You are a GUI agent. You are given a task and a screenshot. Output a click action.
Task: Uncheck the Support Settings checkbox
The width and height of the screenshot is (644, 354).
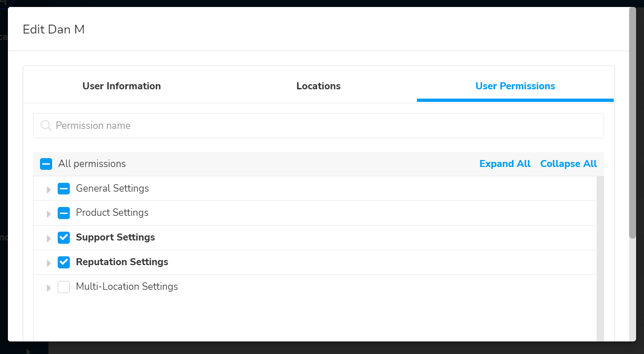coord(64,238)
